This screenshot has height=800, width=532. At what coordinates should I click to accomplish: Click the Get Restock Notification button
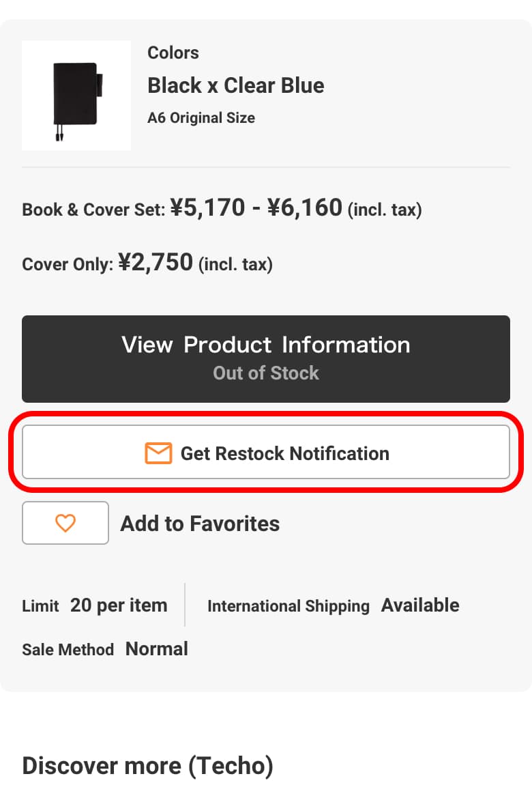(x=266, y=453)
